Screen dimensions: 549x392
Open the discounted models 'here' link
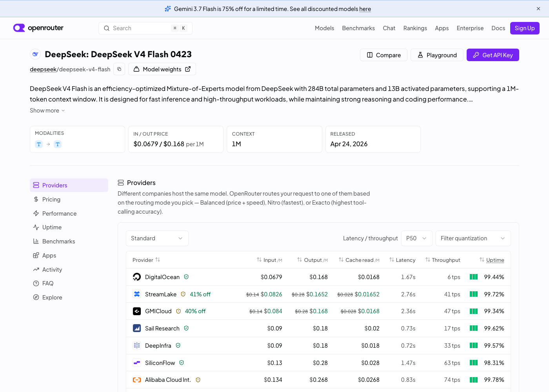tap(365, 9)
